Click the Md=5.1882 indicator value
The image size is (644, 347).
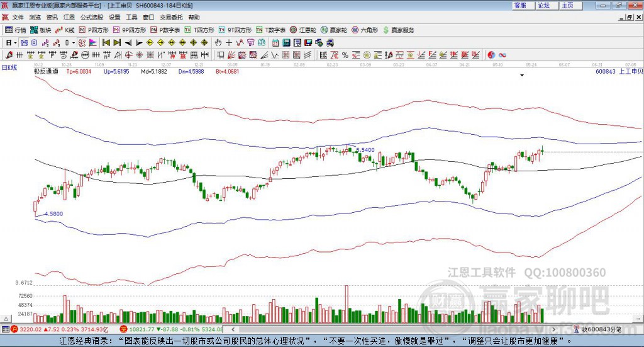(x=154, y=72)
